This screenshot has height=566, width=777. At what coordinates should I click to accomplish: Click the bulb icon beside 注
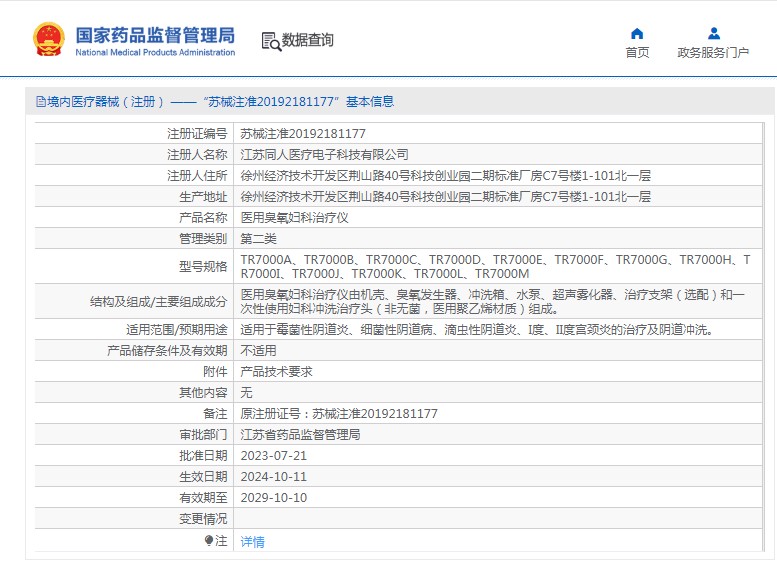[209, 540]
